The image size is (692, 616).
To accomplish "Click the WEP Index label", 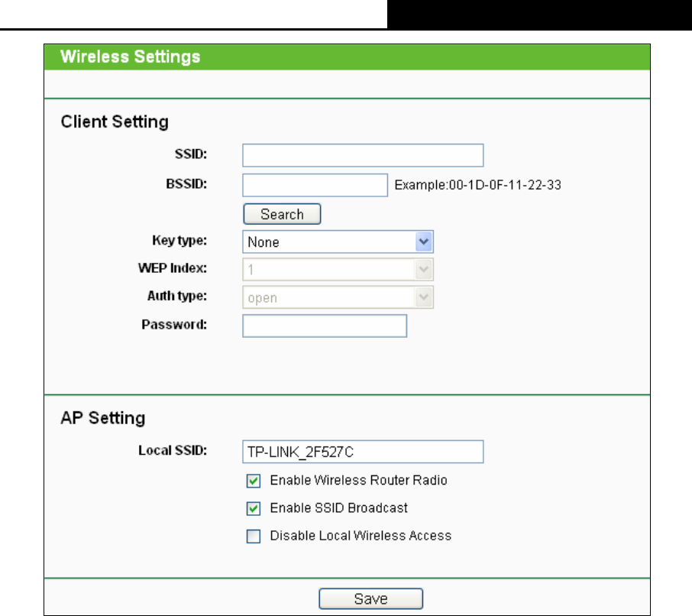I will [172, 268].
